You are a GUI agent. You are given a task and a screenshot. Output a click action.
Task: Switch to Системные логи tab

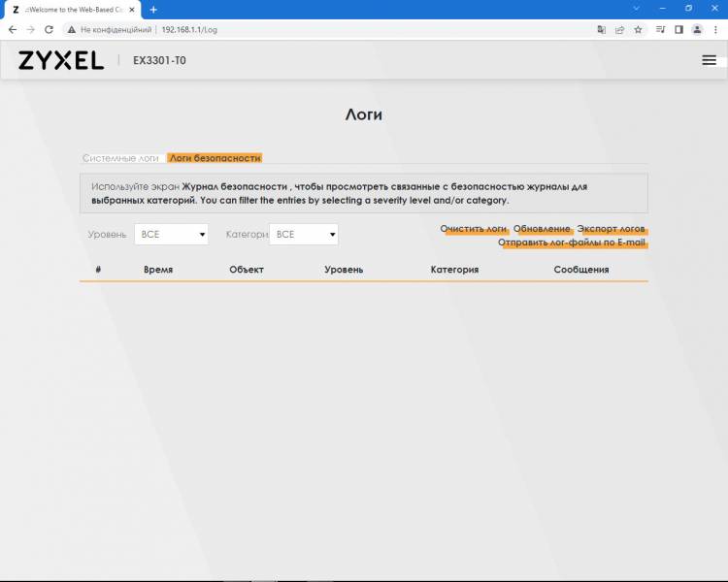click(120, 158)
